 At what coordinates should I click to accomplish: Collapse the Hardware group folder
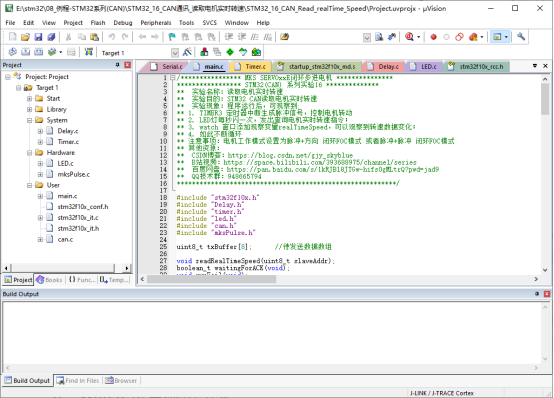pyautogui.click(x=30, y=153)
